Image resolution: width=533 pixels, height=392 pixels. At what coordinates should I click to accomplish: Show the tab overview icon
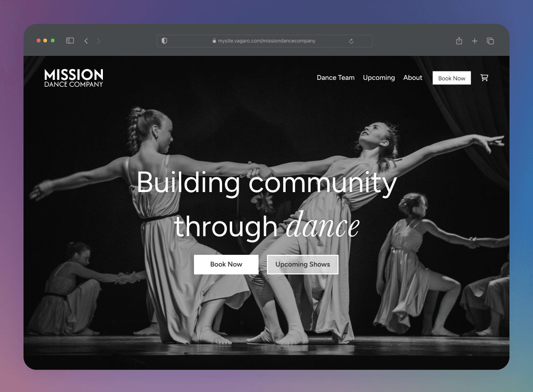point(490,41)
